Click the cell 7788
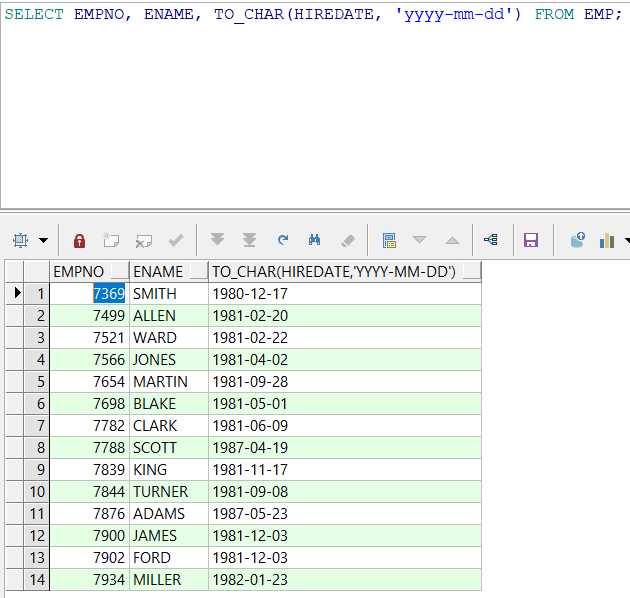This screenshot has width=630, height=598. [x=90, y=448]
